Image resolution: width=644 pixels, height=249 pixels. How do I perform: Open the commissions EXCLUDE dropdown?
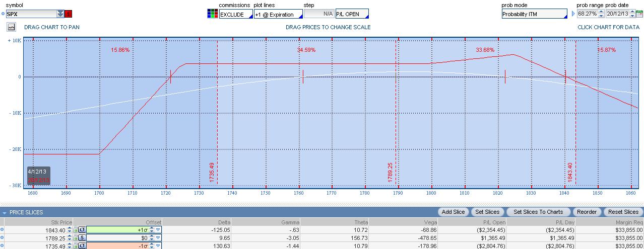coord(236,14)
